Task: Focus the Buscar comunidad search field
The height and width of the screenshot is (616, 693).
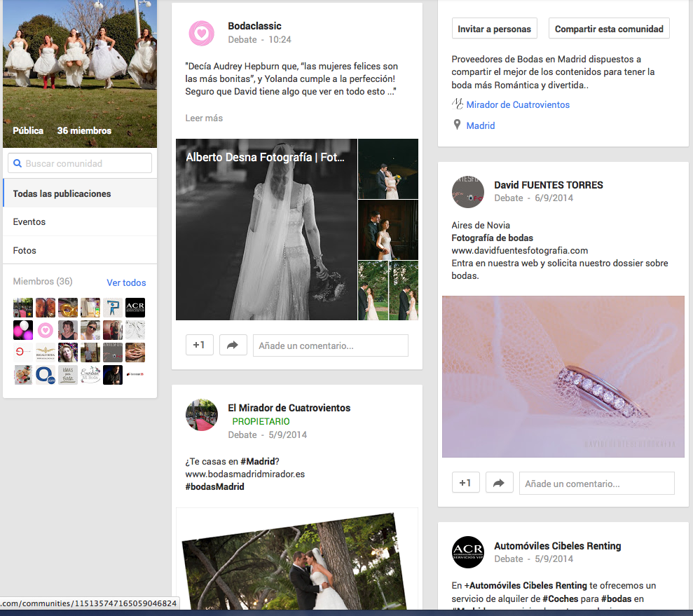Action: coord(80,163)
